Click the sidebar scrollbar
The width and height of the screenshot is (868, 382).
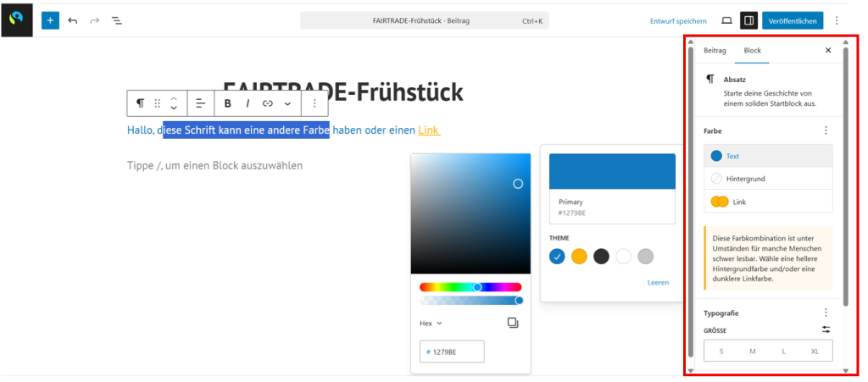[x=845, y=177]
